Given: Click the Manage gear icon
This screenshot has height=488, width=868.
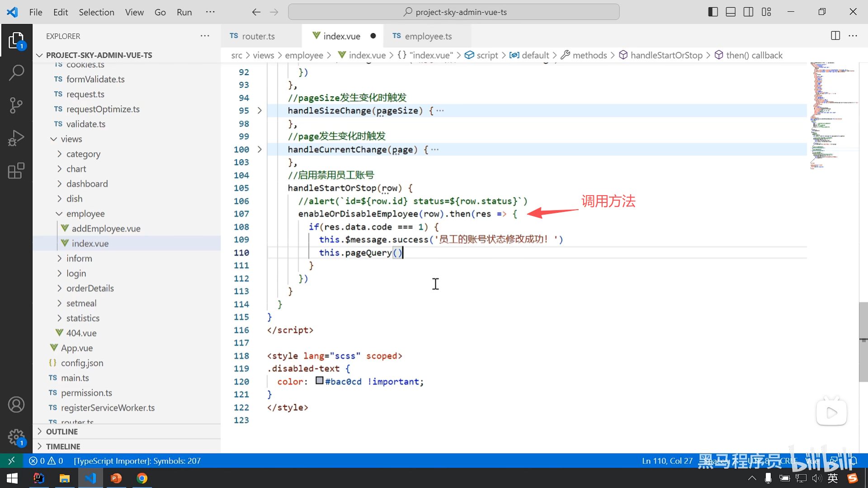Looking at the screenshot, I should [16, 437].
